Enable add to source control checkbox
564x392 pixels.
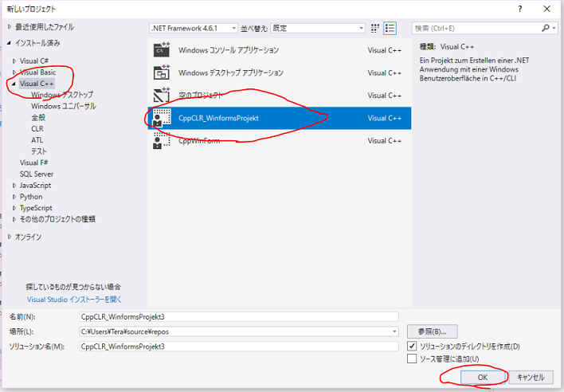(412, 359)
